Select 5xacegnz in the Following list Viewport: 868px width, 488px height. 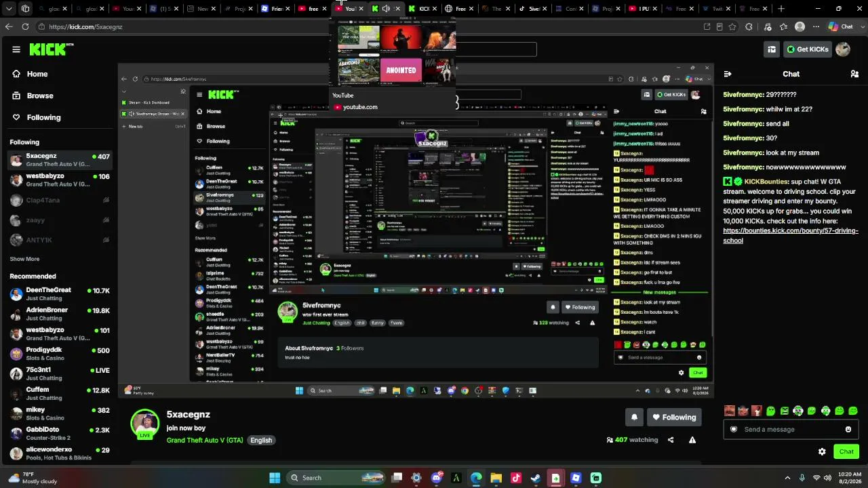[59, 160]
